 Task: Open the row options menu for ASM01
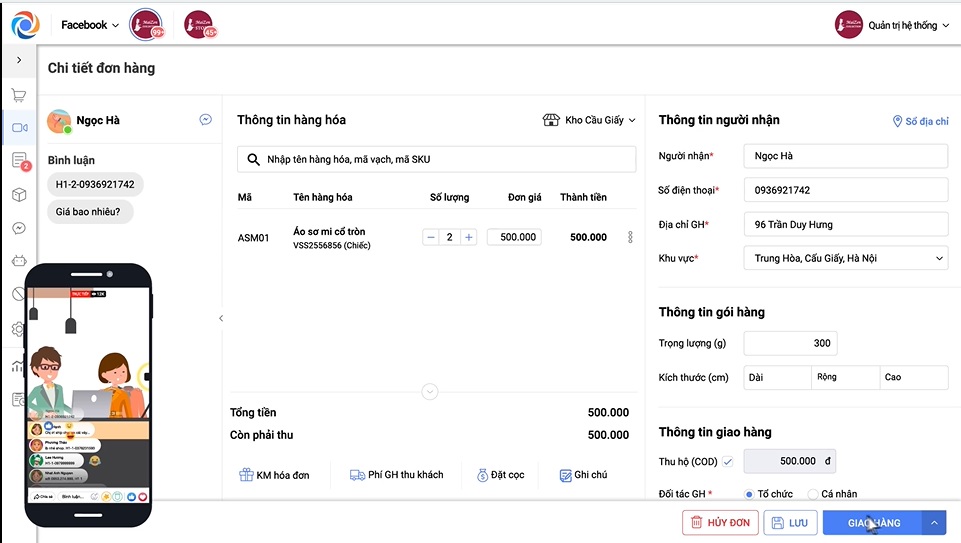click(x=630, y=237)
